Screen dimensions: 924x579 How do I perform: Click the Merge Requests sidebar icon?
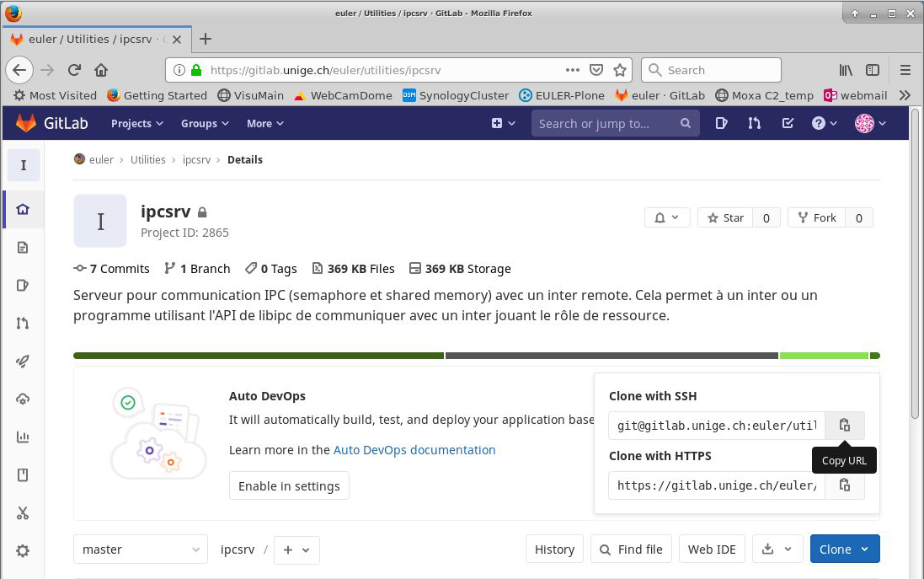click(23, 323)
